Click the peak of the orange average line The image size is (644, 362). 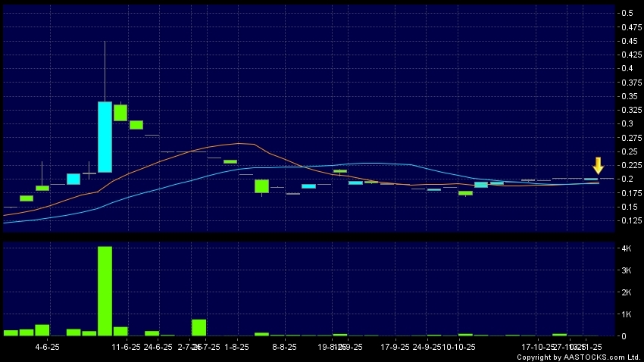241,143
